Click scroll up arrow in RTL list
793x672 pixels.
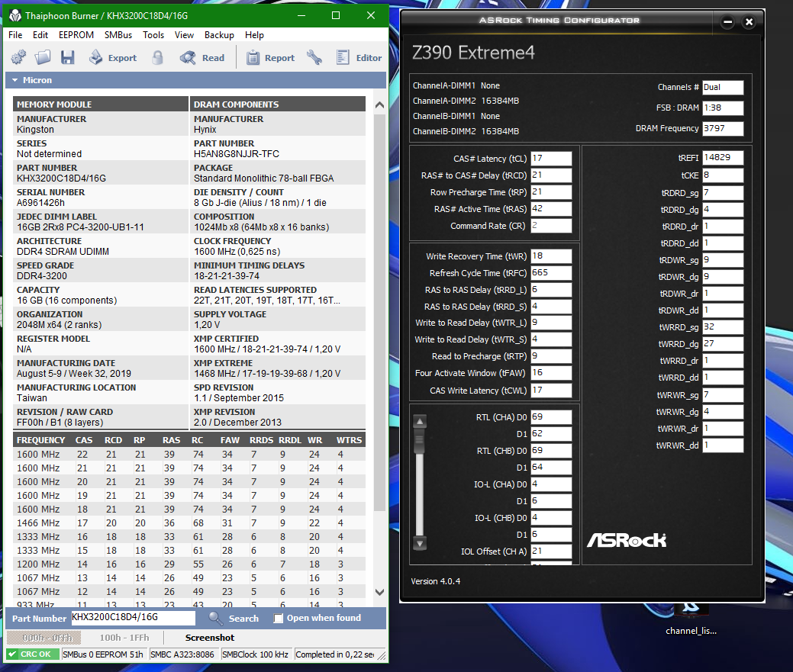[x=420, y=421]
